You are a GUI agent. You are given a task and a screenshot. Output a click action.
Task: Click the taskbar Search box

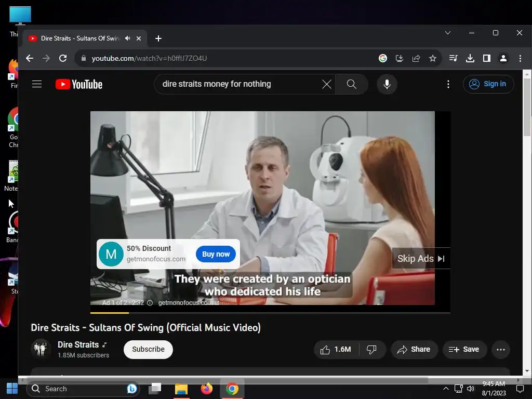tap(83, 389)
